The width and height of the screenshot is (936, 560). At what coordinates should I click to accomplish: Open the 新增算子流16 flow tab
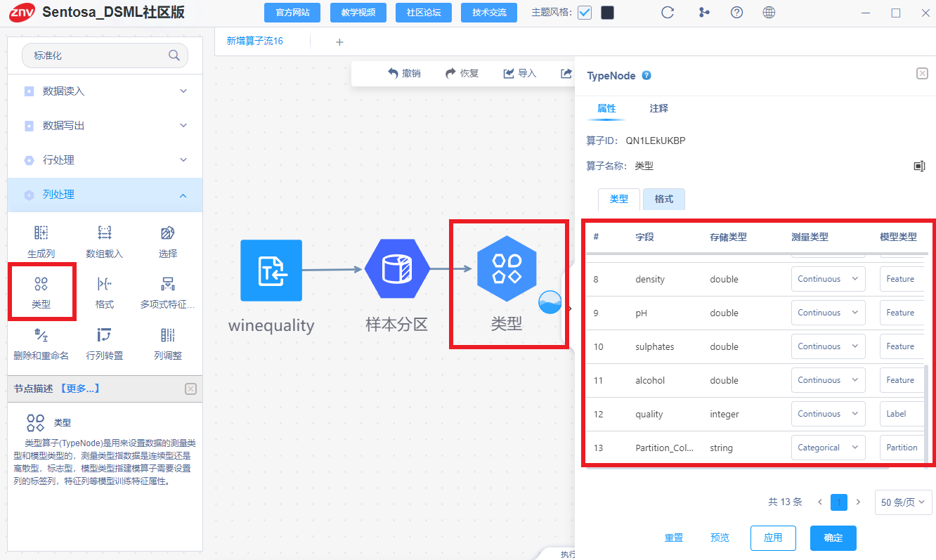tap(254, 41)
